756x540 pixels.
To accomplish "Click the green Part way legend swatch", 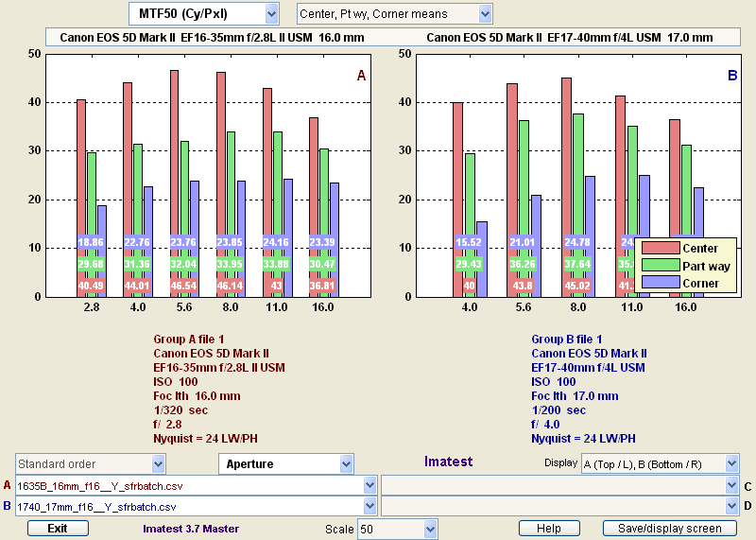I will [660, 266].
